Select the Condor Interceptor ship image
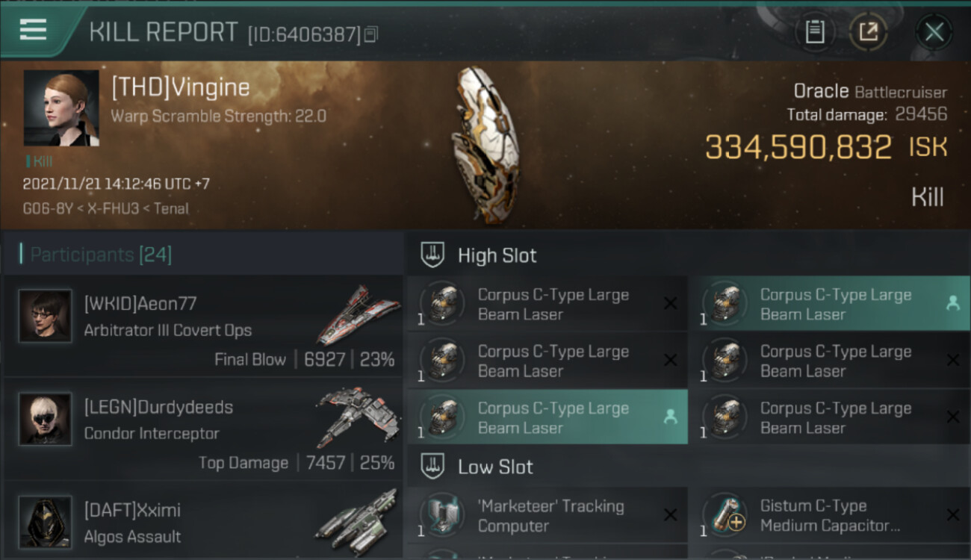The height and width of the screenshot is (560, 971). (358, 417)
